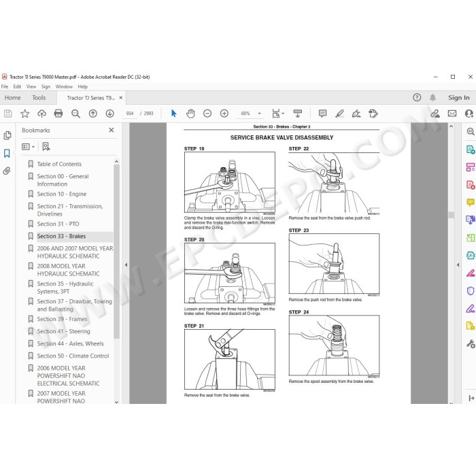Open the find text magnifier
The width and height of the screenshot is (476, 476).
[75, 114]
